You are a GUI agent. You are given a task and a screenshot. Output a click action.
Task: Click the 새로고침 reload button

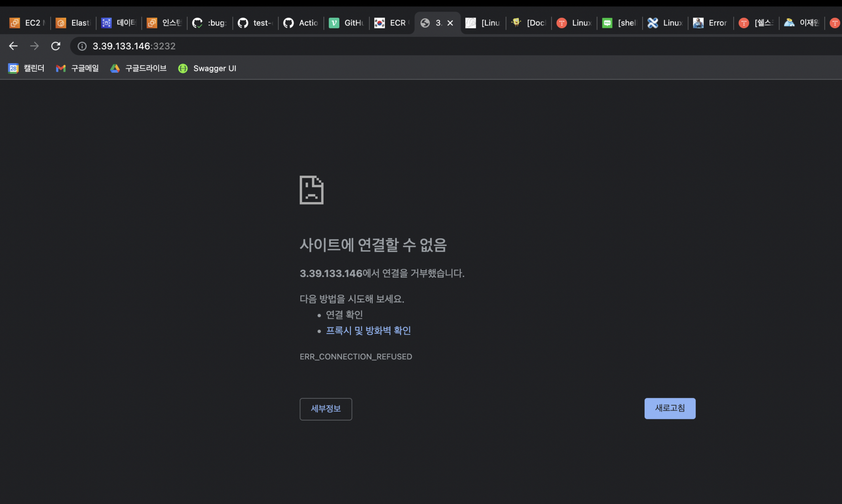[670, 408]
